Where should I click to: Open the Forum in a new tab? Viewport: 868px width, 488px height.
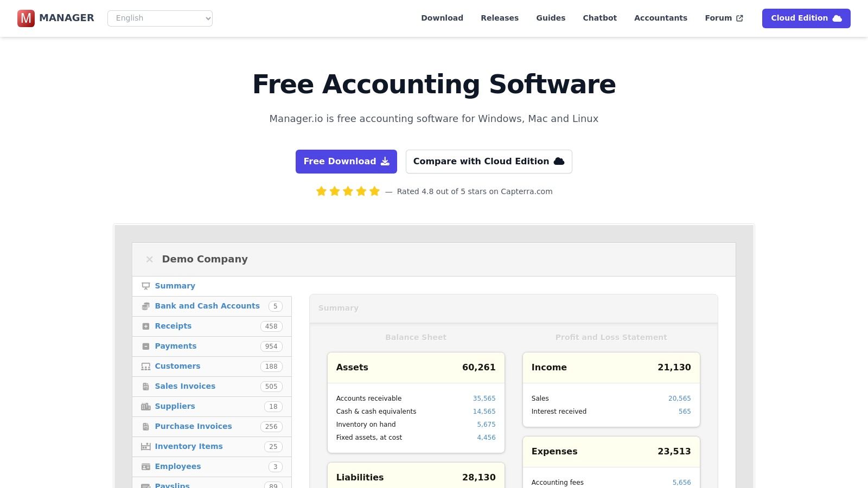pos(724,18)
